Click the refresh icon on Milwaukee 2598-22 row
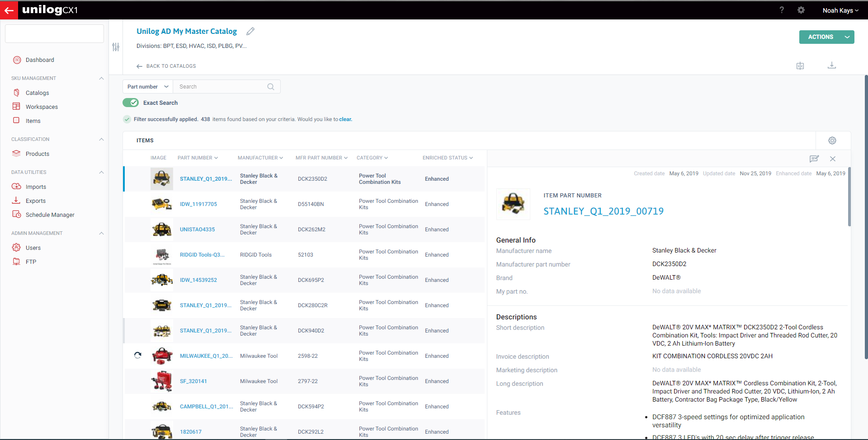This screenshot has height=440, width=868. point(138,356)
